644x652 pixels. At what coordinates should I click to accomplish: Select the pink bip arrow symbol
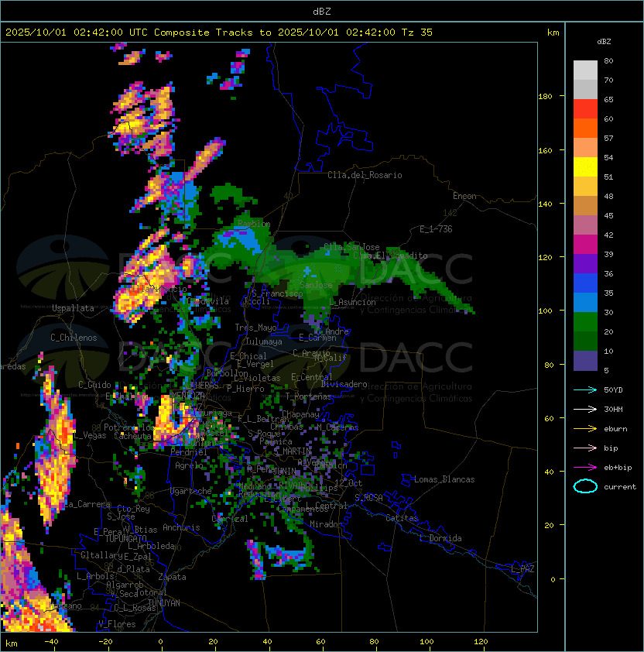pyautogui.click(x=585, y=448)
